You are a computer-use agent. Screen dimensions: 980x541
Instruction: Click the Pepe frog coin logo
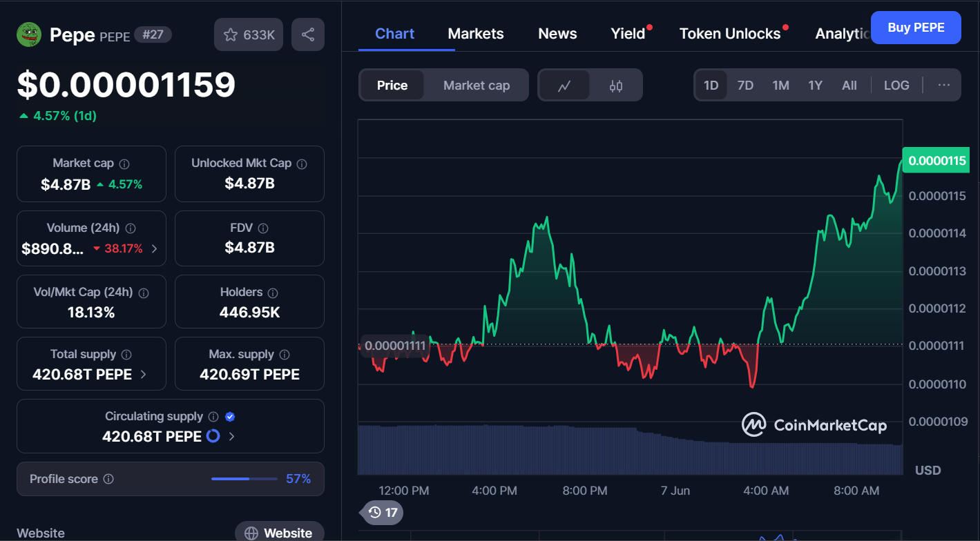(29, 34)
